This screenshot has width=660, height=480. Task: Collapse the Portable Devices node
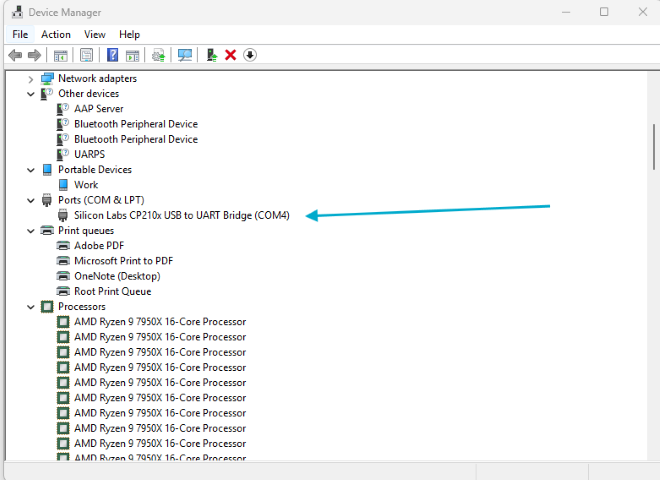tap(31, 170)
